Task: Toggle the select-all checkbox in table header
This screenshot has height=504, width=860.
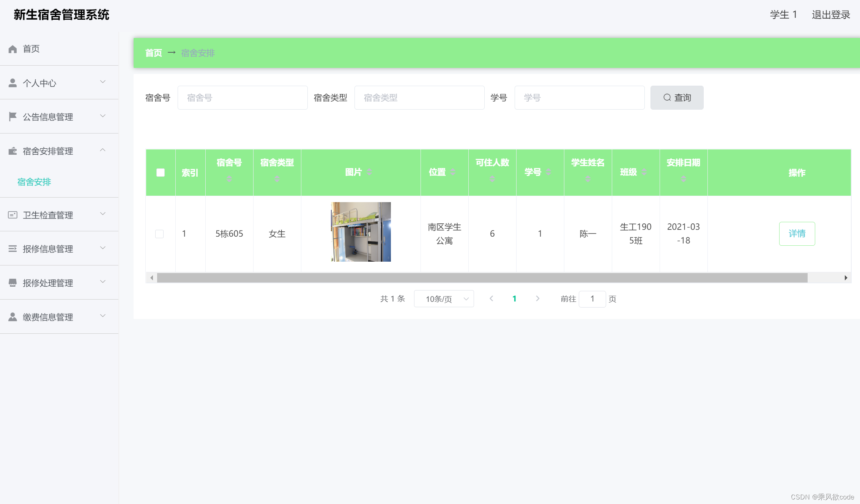Action: tap(161, 173)
